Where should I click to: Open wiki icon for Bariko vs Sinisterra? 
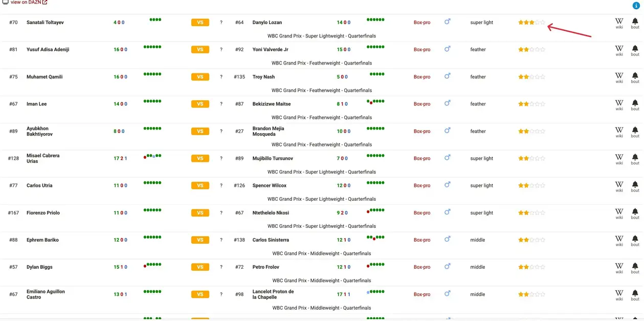[x=619, y=240]
